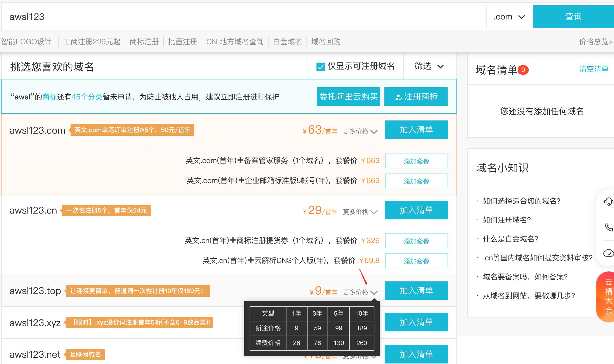Image resolution: width=614 pixels, height=364 pixels.
Task: Open 智能LOGO设计 menu link
Action: 26,42
